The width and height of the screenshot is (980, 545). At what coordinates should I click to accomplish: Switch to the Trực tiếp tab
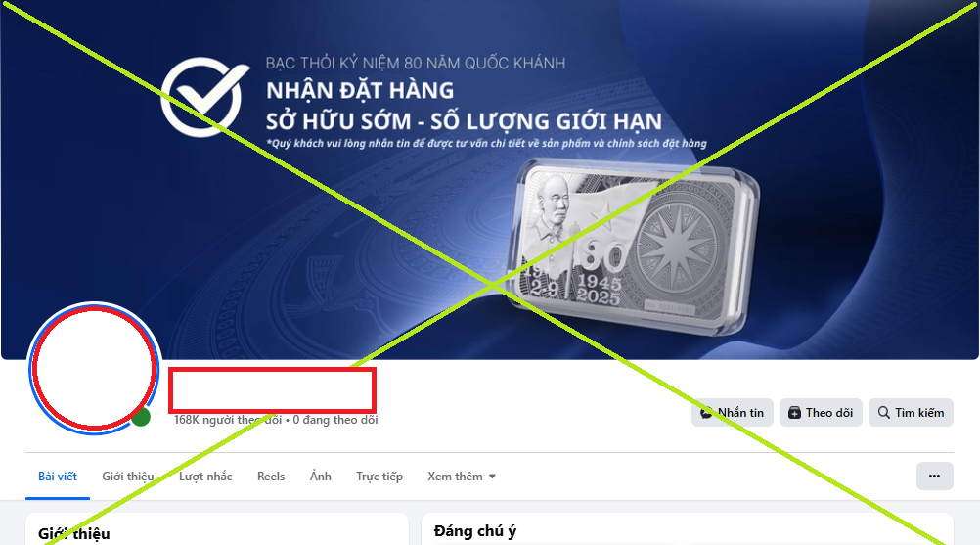click(379, 477)
